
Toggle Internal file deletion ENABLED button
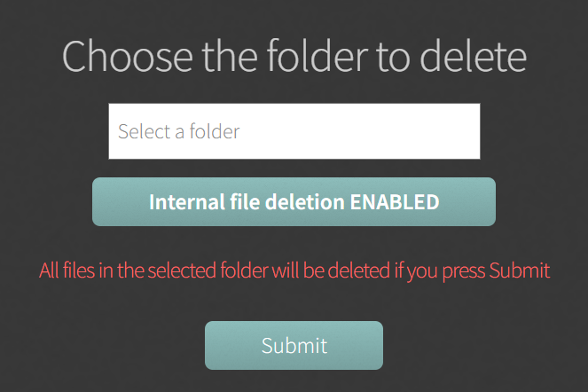tap(294, 202)
